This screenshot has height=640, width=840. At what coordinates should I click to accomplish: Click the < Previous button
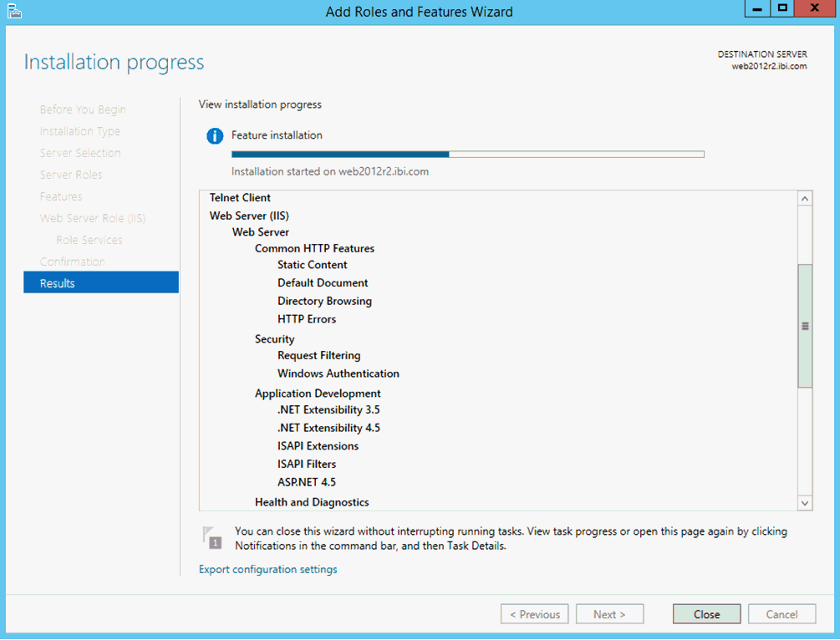[535, 614]
